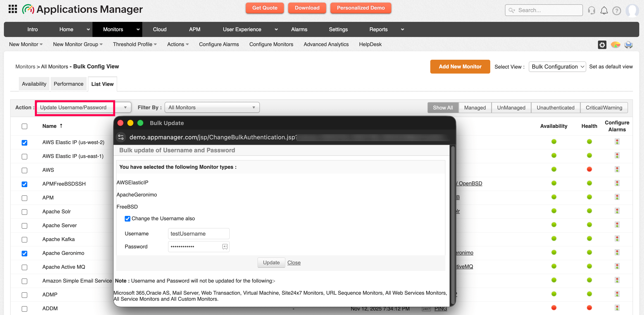Click the Add New Monitor button

coord(460,66)
